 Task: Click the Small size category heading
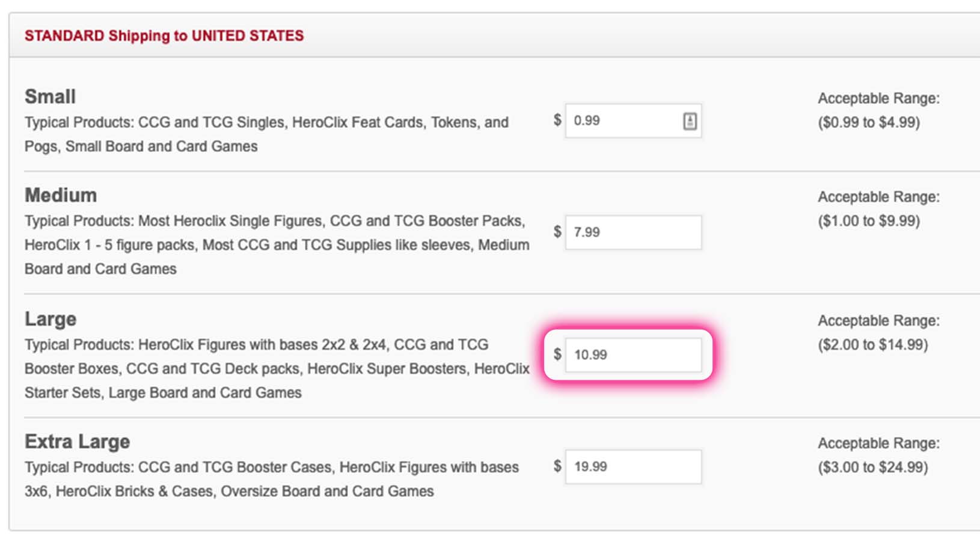49,96
